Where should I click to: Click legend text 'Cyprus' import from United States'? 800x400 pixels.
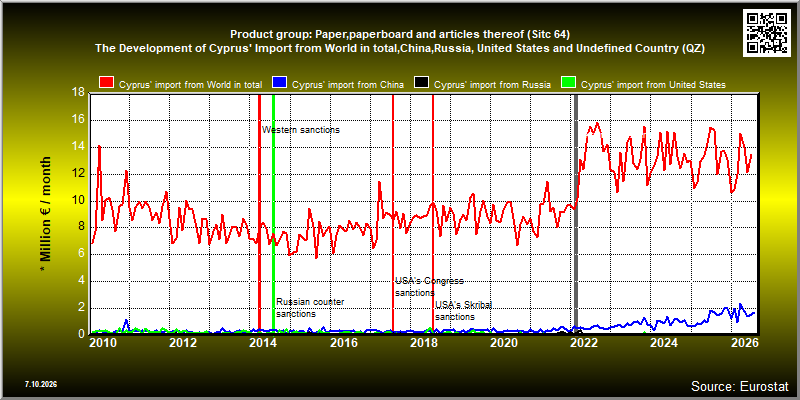click(653, 85)
